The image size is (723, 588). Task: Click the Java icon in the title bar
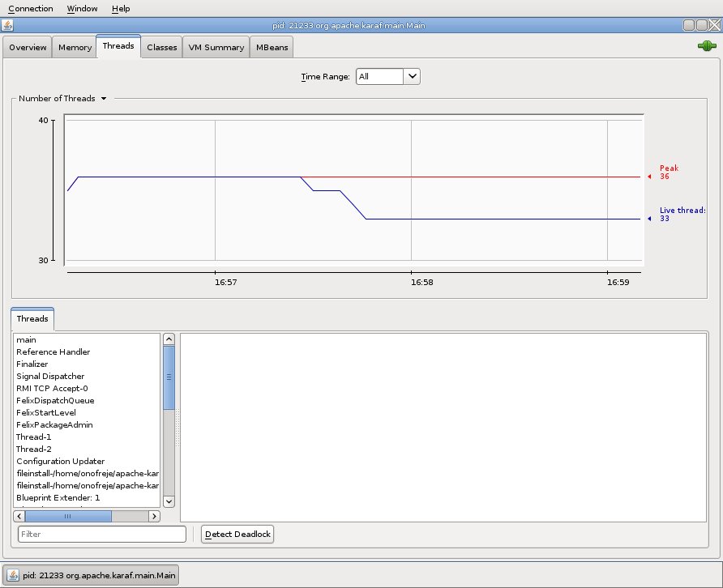point(7,25)
